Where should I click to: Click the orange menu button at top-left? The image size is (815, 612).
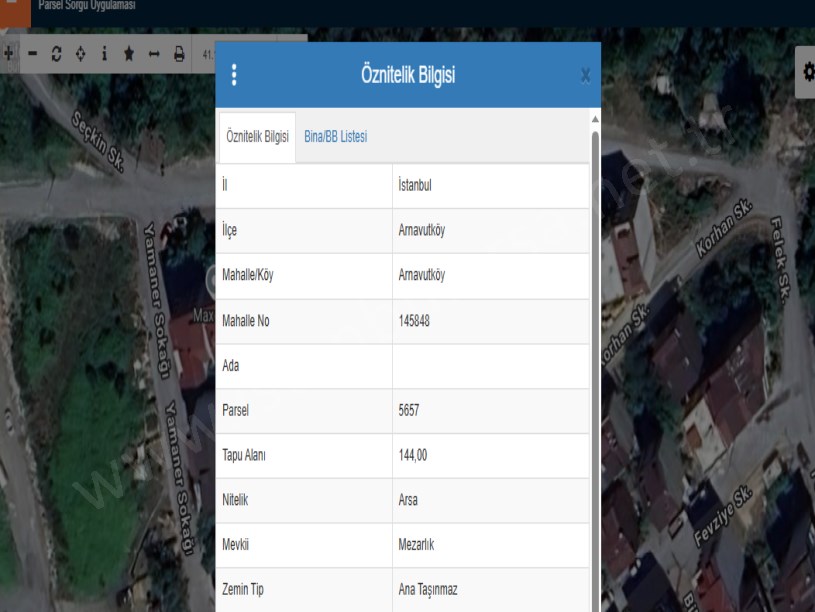(x=10, y=8)
